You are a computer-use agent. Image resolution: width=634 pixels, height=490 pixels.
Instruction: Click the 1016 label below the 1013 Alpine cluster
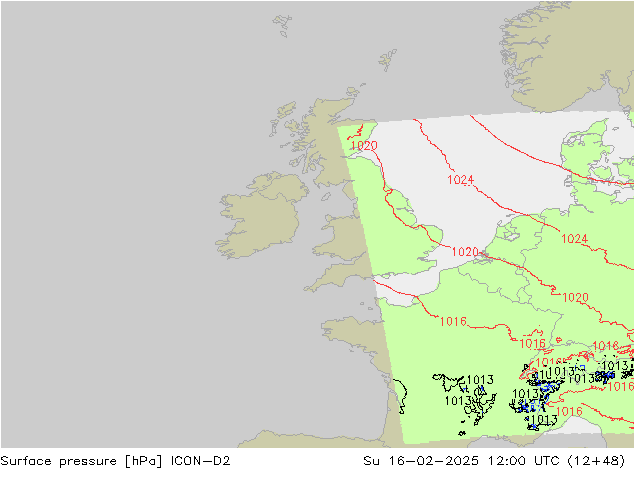click(569, 412)
